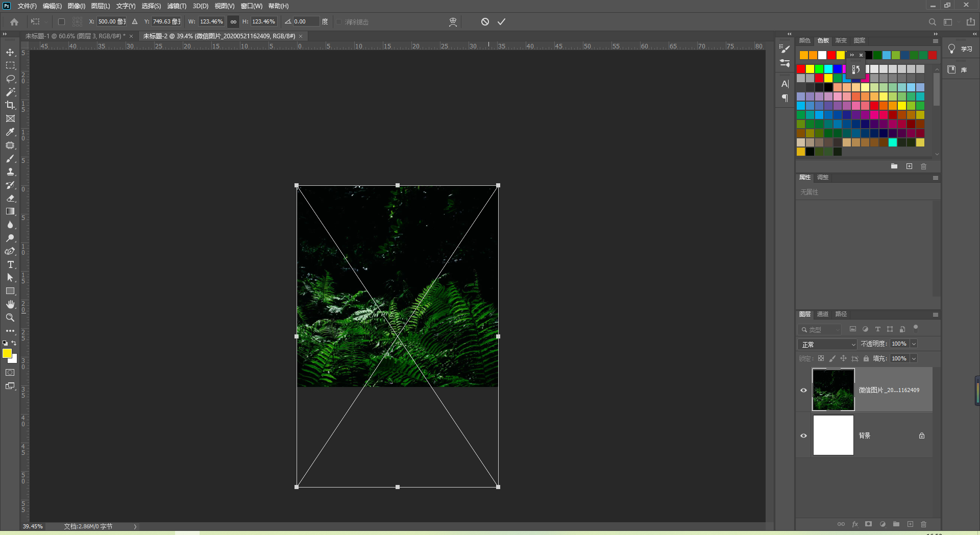Image resolution: width=980 pixels, height=535 pixels.
Task: Toggle lock transparent pixels
Action: click(x=821, y=358)
